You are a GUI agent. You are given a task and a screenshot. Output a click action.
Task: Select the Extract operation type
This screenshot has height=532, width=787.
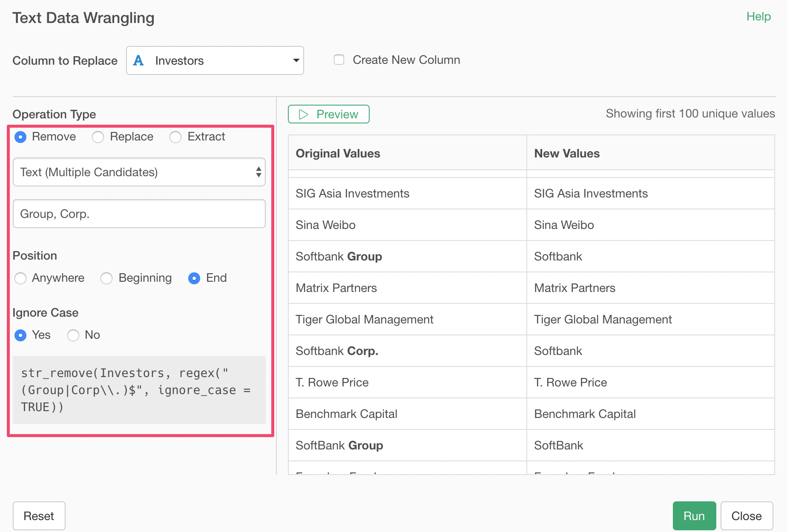coord(175,137)
